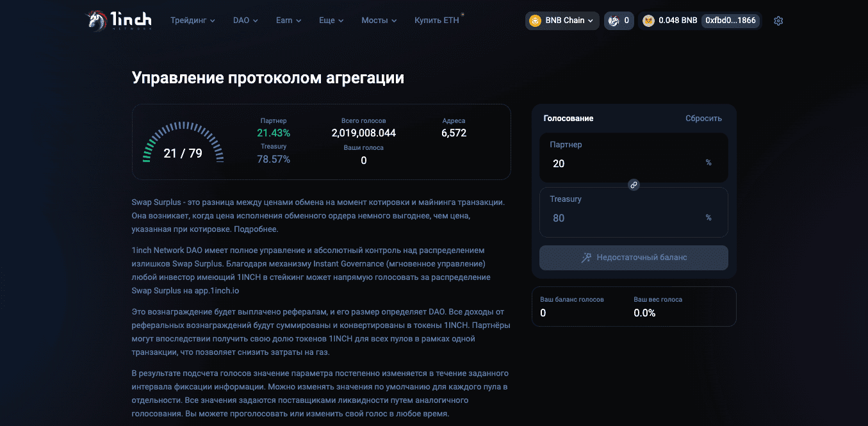Click the Партнер percentage input field

click(x=634, y=158)
